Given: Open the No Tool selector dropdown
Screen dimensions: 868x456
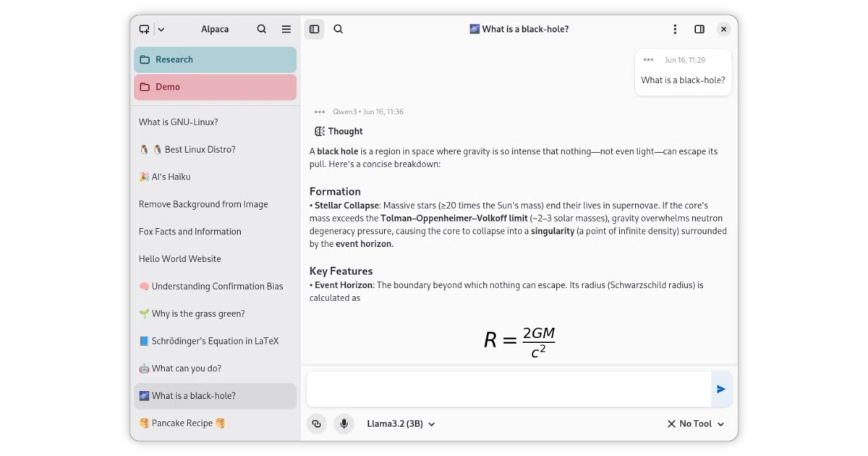Looking at the screenshot, I should pos(695,424).
